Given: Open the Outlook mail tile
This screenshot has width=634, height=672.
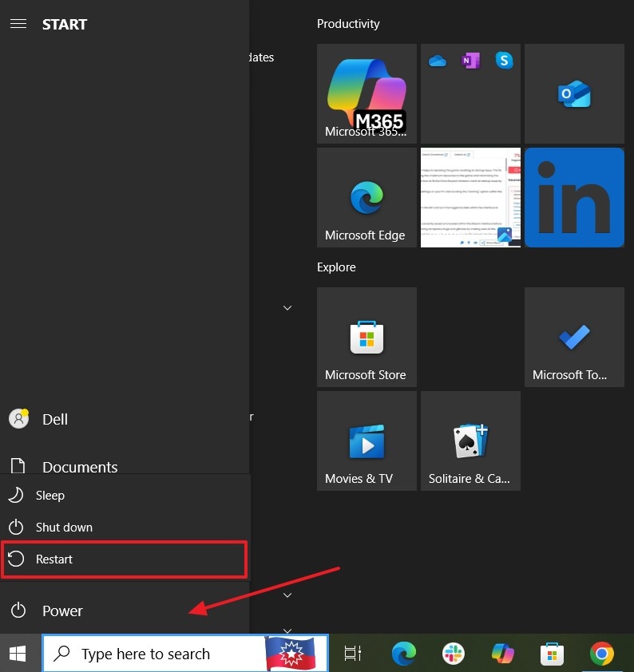Looking at the screenshot, I should (x=574, y=93).
